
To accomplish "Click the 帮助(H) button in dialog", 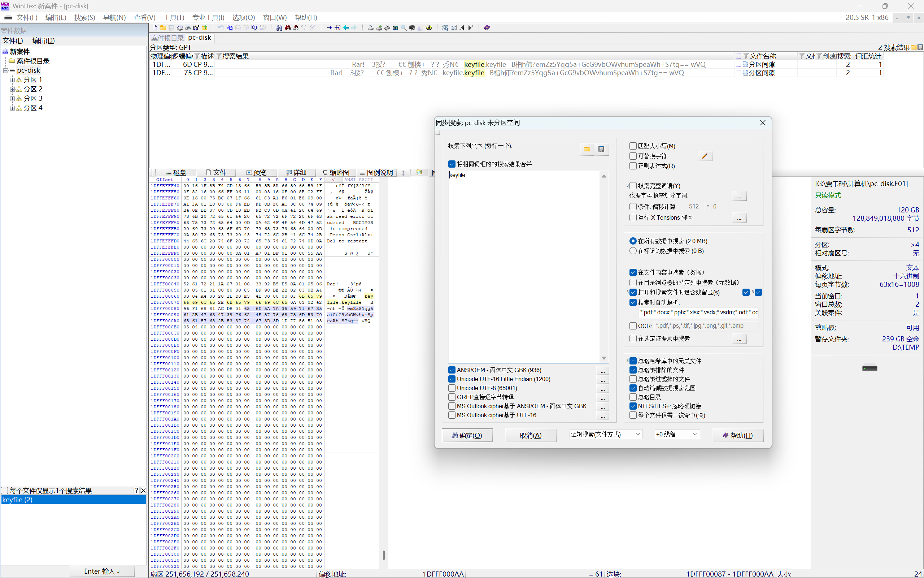I will click(738, 435).
